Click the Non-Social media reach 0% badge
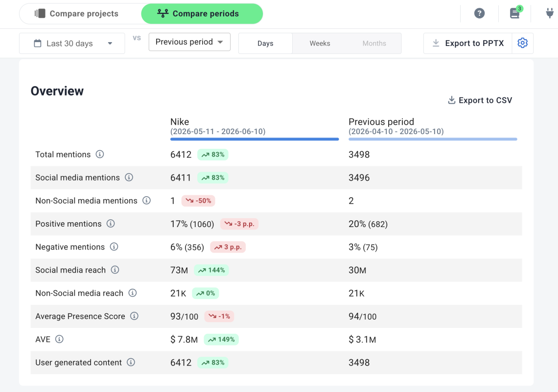This screenshot has width=558, height=392. click(x=206, y=294)
